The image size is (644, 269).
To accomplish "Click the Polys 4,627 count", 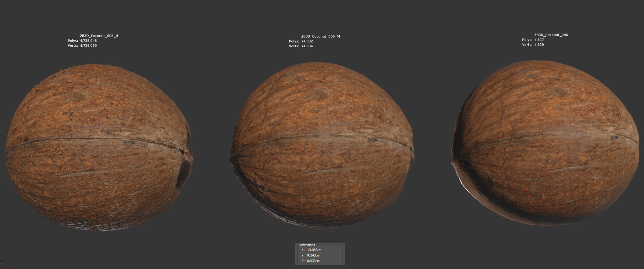I will pos(539,40).
